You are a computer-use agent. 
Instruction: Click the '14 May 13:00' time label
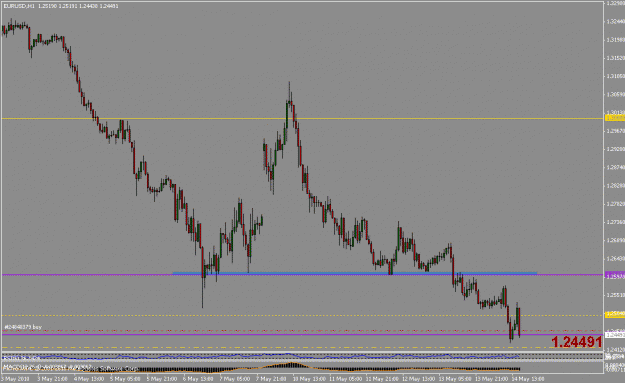click(528, 379)
